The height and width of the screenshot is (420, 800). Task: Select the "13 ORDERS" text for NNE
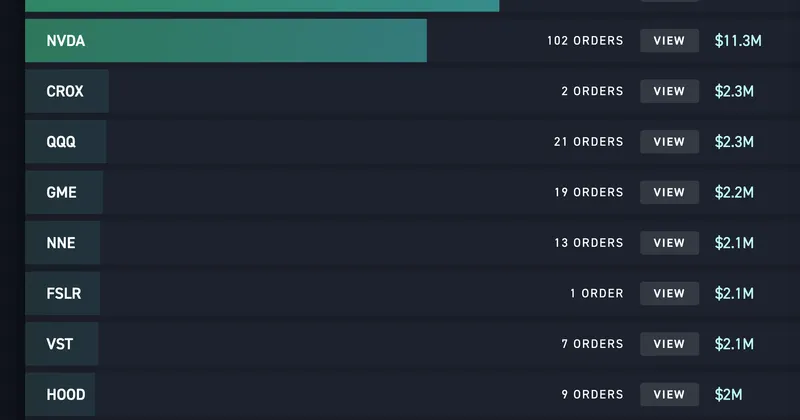[x=588, y=243]
